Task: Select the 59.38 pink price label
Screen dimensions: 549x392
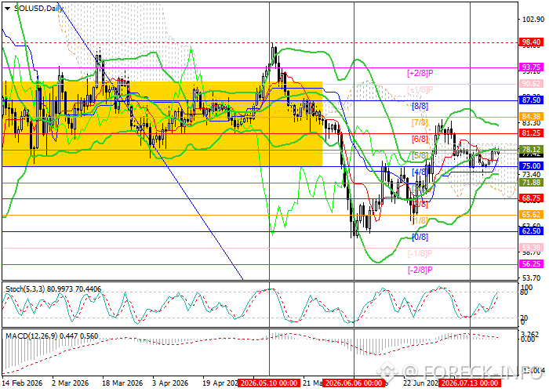Action: [531, 248]
